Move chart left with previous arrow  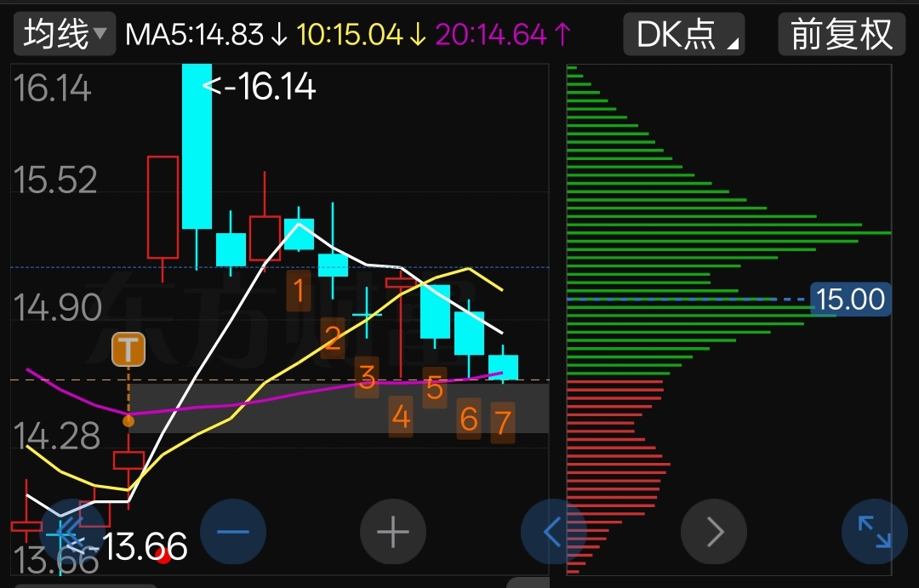tap(553, 532)
